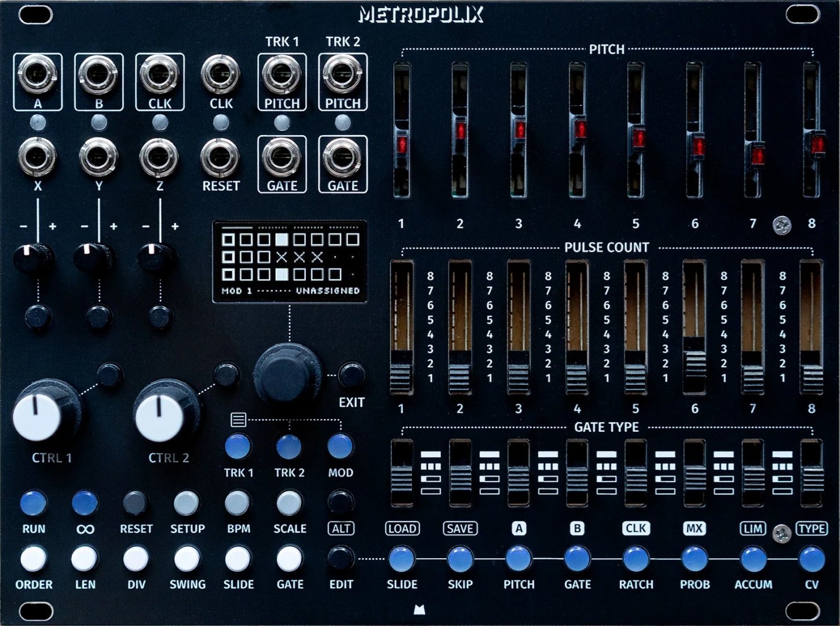This screenshot has height=626, width=840.
Task: Toggle stage 1 SLIDE blue button
Action: pos(401,559)
